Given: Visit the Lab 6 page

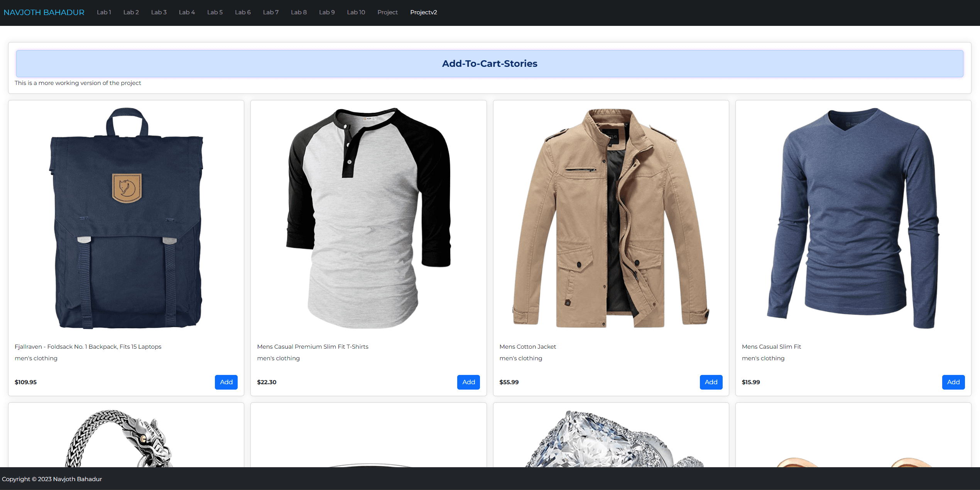Looking at the screenshot, I should pyautogui.click(x=243, y=12).
